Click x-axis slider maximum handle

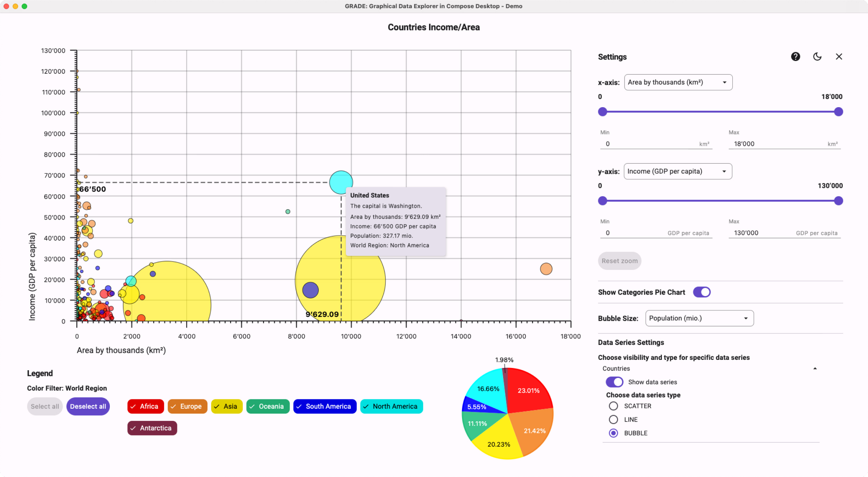pyautogui.click(x=838, y=112)
